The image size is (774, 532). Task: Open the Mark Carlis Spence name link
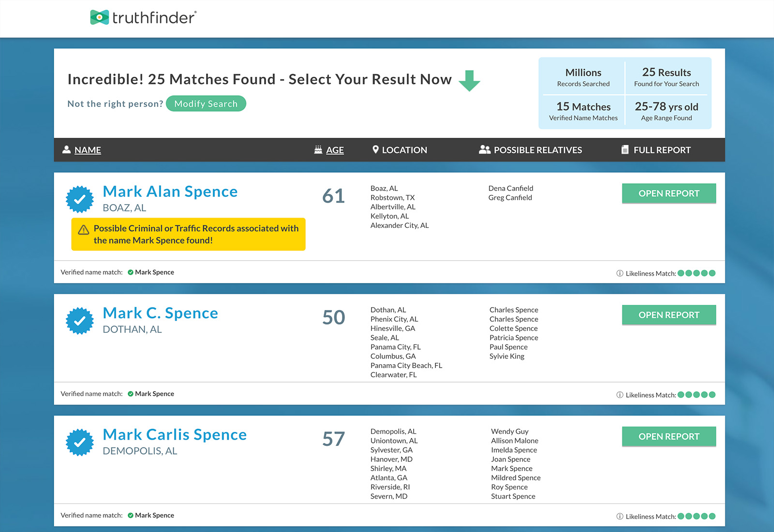pyautogui.click(x=175, y=434)
